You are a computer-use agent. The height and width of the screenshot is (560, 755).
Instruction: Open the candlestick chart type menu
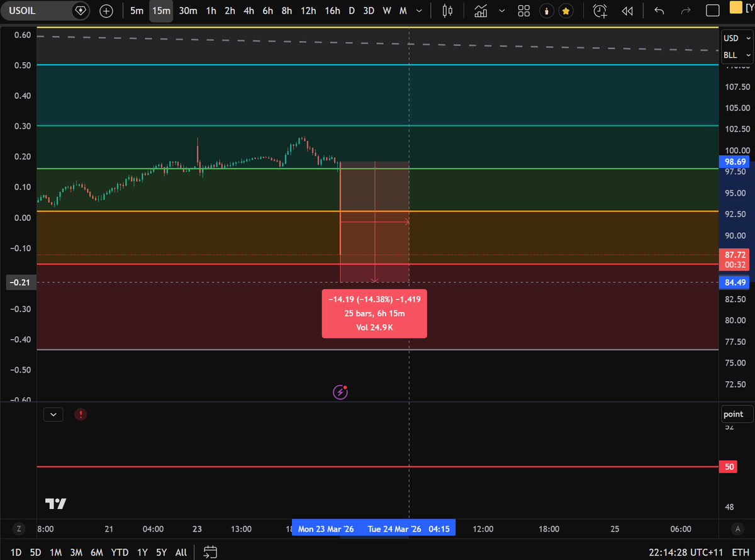coord(447,11)
